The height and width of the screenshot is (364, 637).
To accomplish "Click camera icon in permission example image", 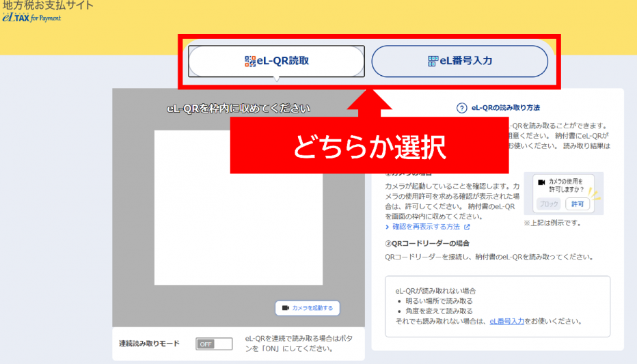I will 541,182.
